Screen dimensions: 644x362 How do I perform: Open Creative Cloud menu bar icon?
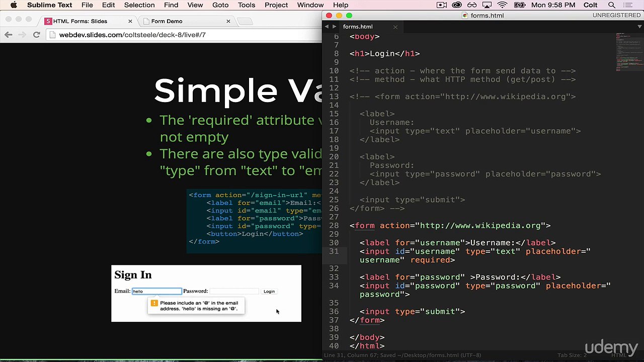click(x=457, y=5)
